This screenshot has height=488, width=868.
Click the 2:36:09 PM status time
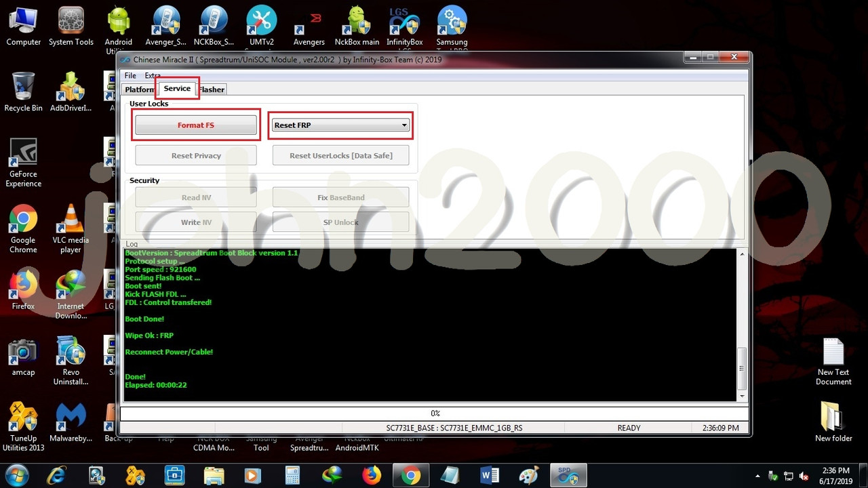[720, 428]
